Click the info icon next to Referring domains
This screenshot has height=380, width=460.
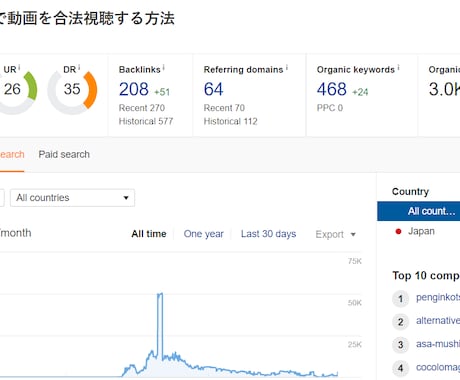click(287, 68)
